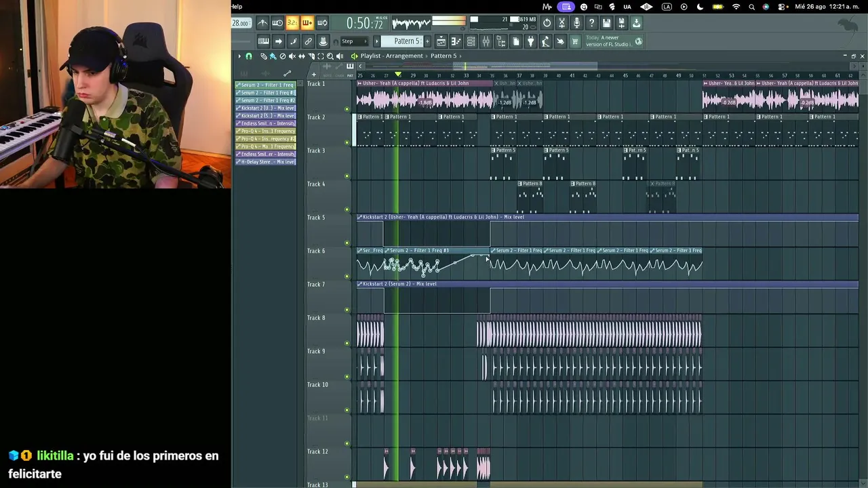Open the piano keyboard typing option
The width and height of the screenshot is (868, 488).
263,41
